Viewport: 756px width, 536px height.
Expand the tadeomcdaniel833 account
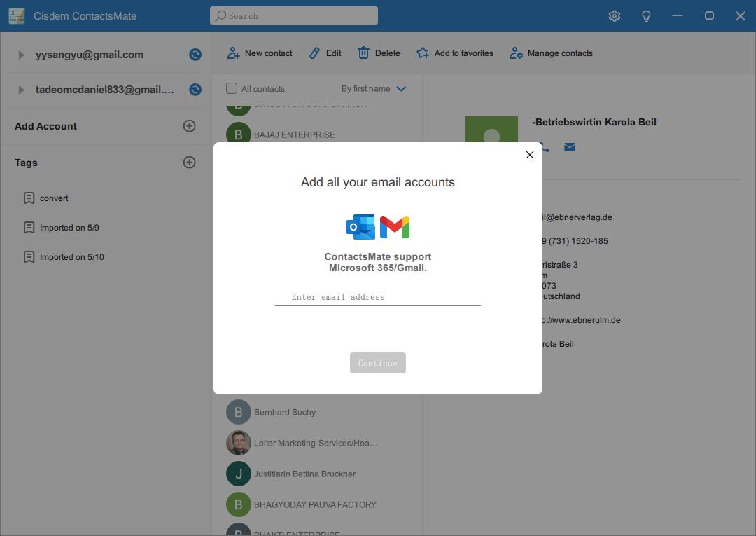[21, 89]
